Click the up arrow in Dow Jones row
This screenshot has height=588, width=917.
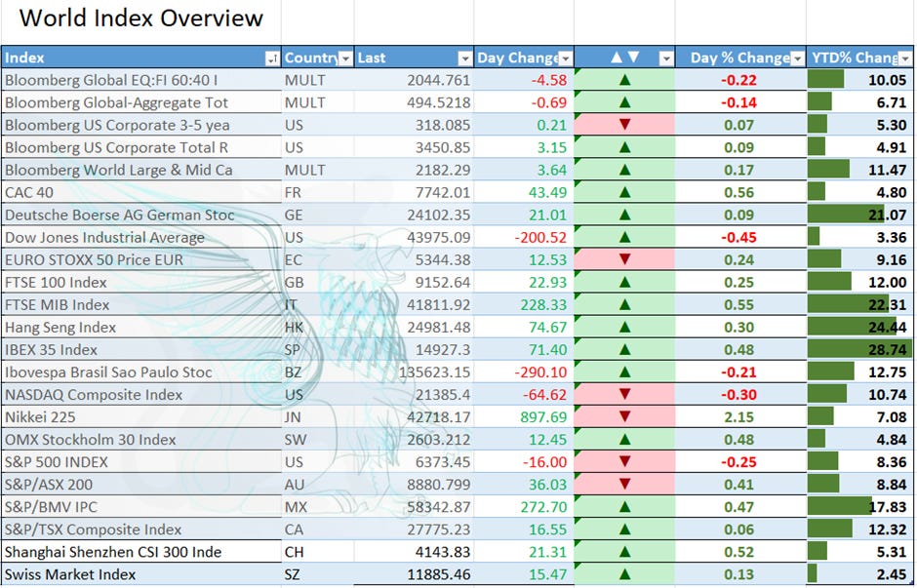[x=624, y=237]
